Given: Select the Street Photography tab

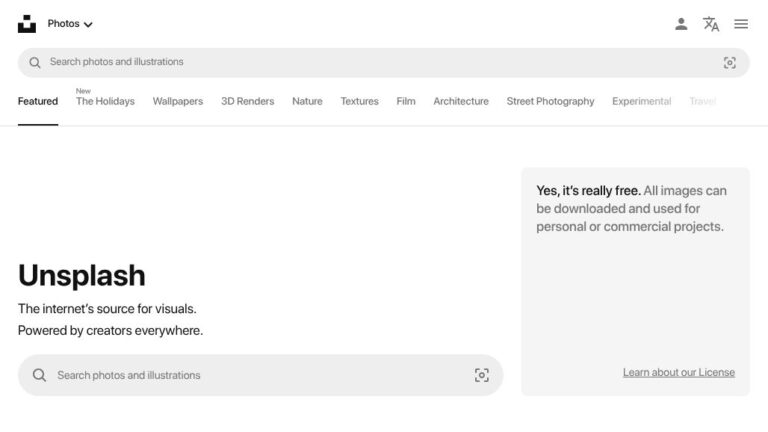Looking at the screenshot, I should pyautogui.click(x=551, y=101).
